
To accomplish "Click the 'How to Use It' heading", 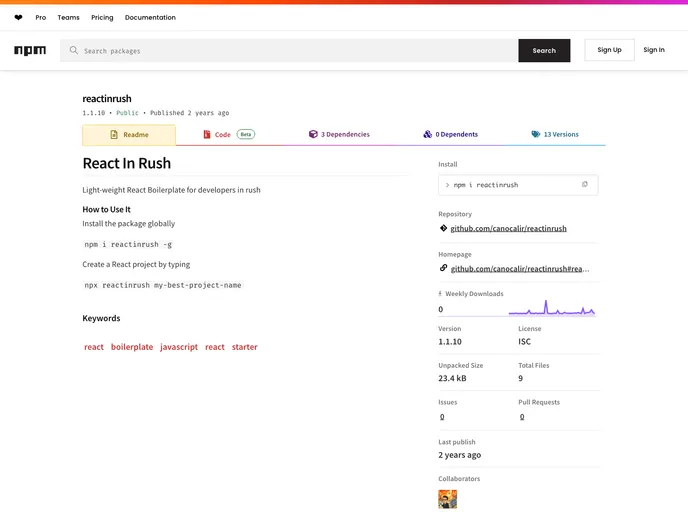I will click(x=107, y=209).
